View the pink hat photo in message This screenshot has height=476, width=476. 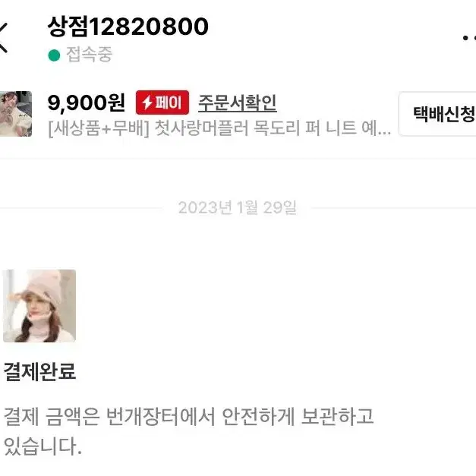point(39,306)
